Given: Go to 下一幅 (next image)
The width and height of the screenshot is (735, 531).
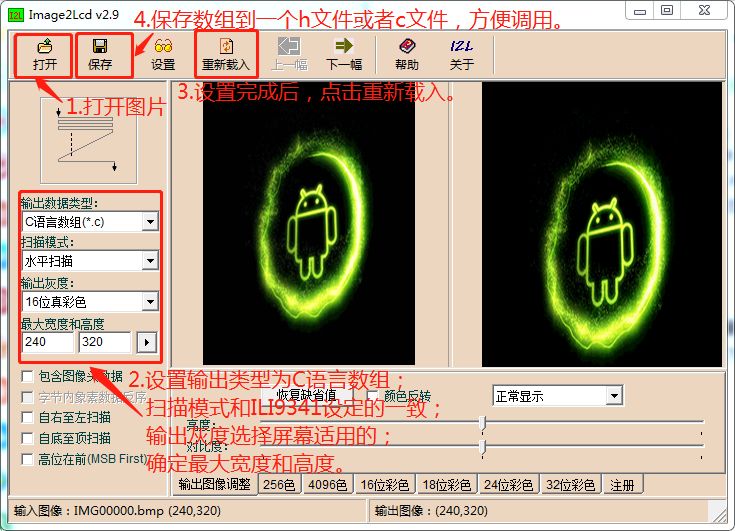Looking at the screenshot, I should (x=344, y=55).
